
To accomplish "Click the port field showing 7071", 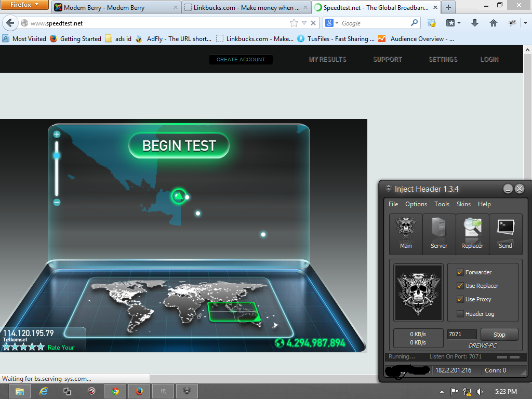I will coord(462,334).
